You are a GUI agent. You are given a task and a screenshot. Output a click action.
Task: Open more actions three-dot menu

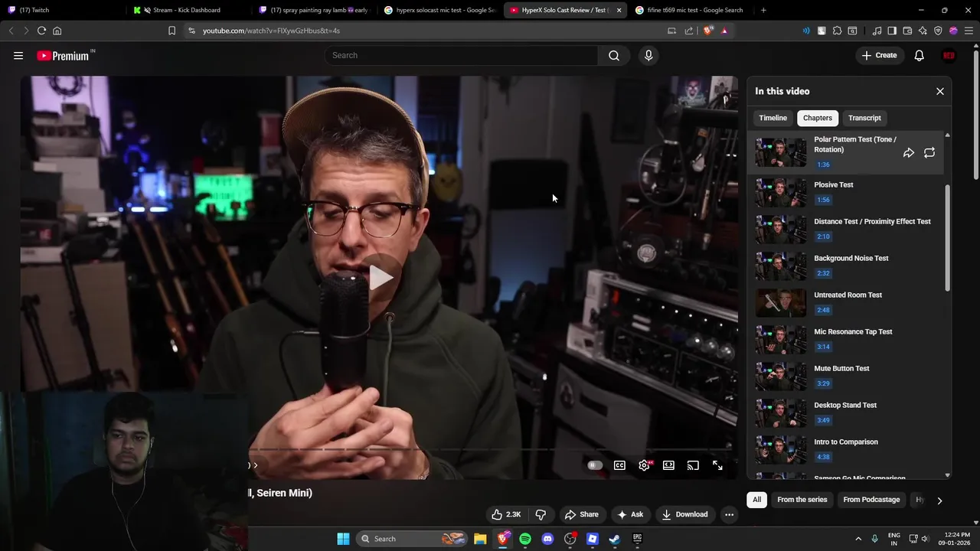pos(729,514)
